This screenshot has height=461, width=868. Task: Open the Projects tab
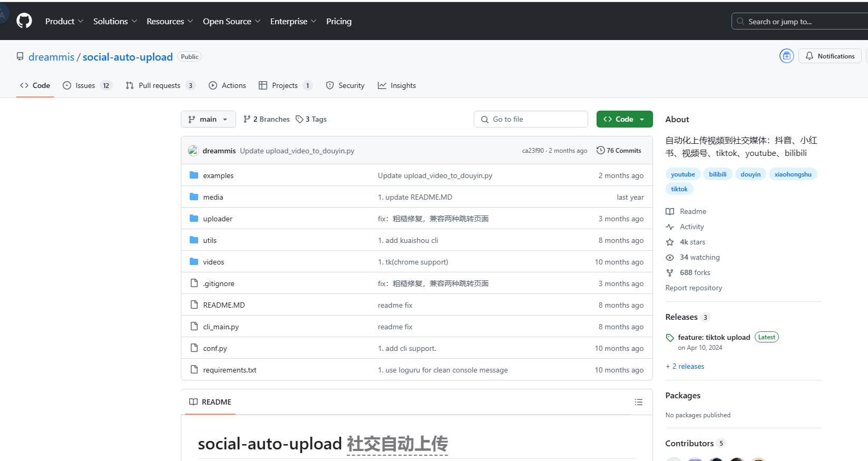(286, 85)
